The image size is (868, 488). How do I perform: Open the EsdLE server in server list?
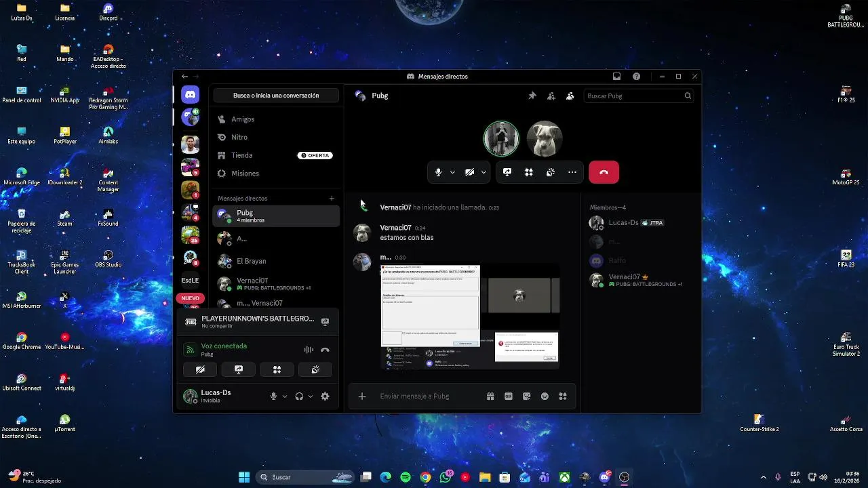pos(191,280)
